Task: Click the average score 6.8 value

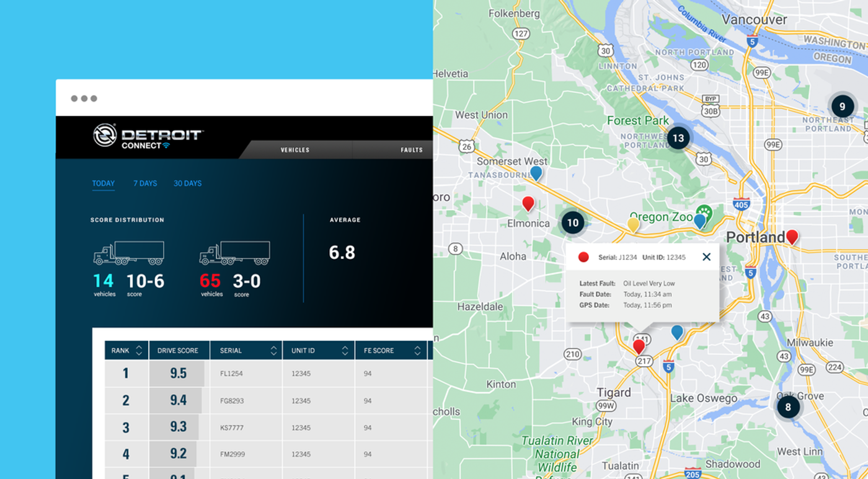Action: click(x=342, y=253)
